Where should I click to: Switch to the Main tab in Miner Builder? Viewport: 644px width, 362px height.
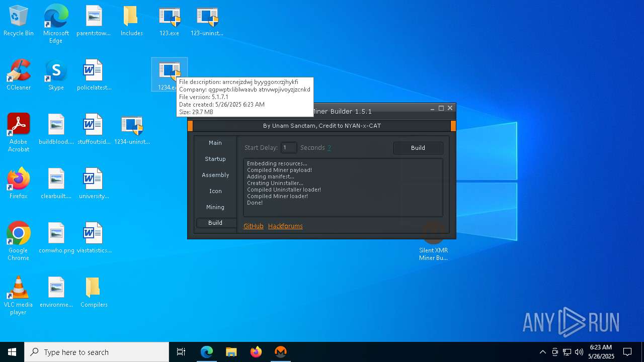tap(215, 143)
